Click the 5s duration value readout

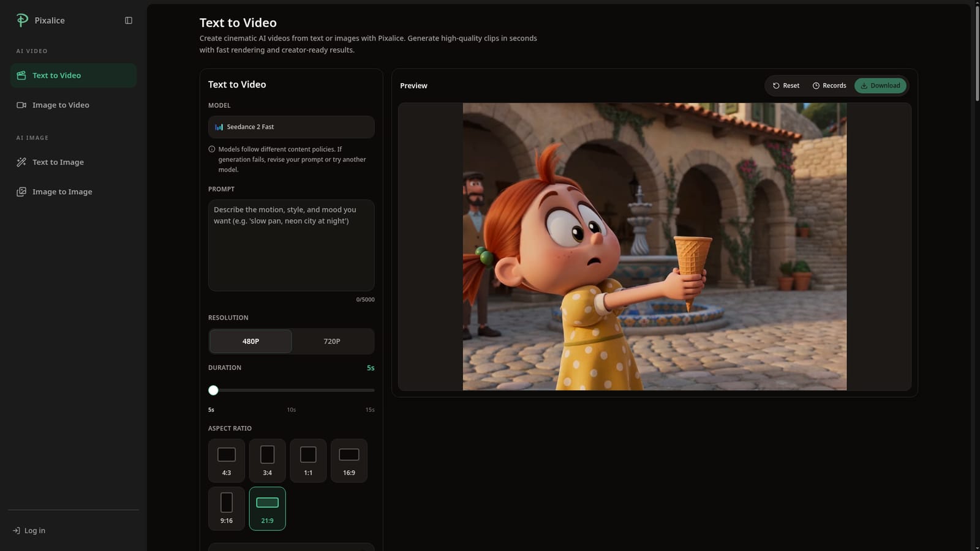coord(371,368)
